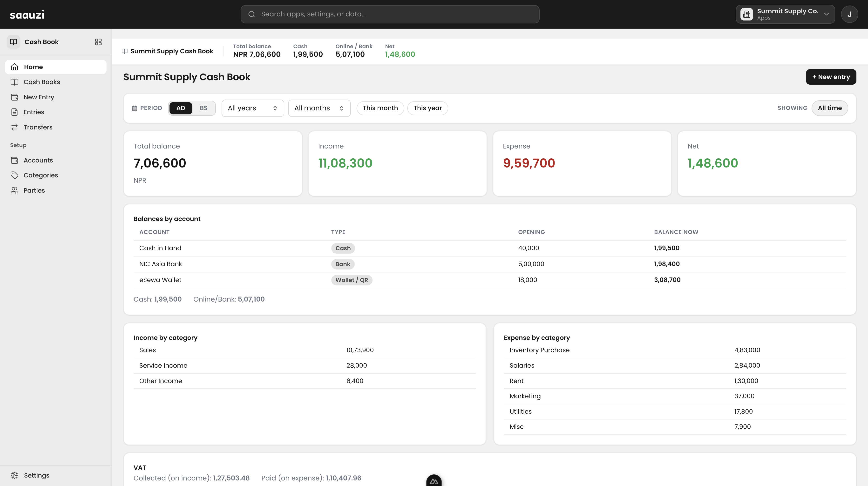Switch calendar to AD

[x=181, y=108]
